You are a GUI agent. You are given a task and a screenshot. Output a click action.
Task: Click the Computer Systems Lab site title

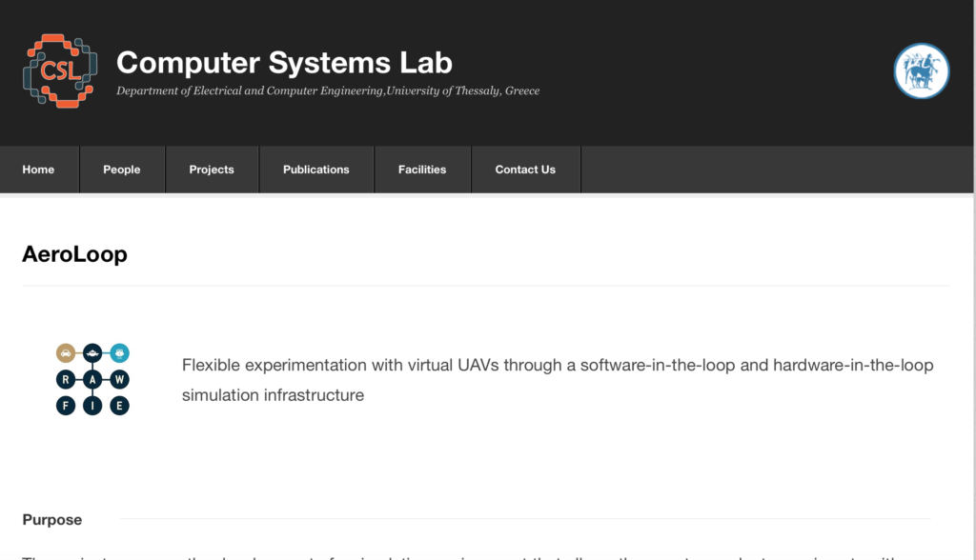[x=284, y=63]
